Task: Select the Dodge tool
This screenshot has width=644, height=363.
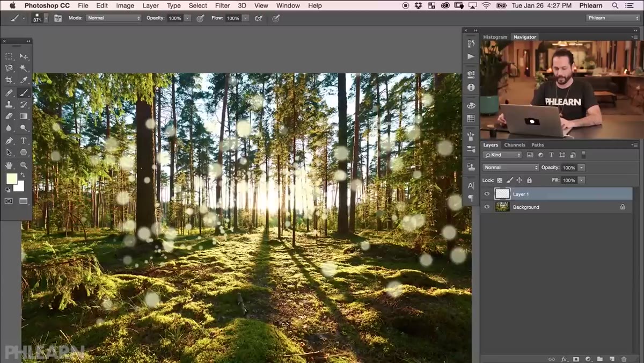Action: (x=24, y=128)
